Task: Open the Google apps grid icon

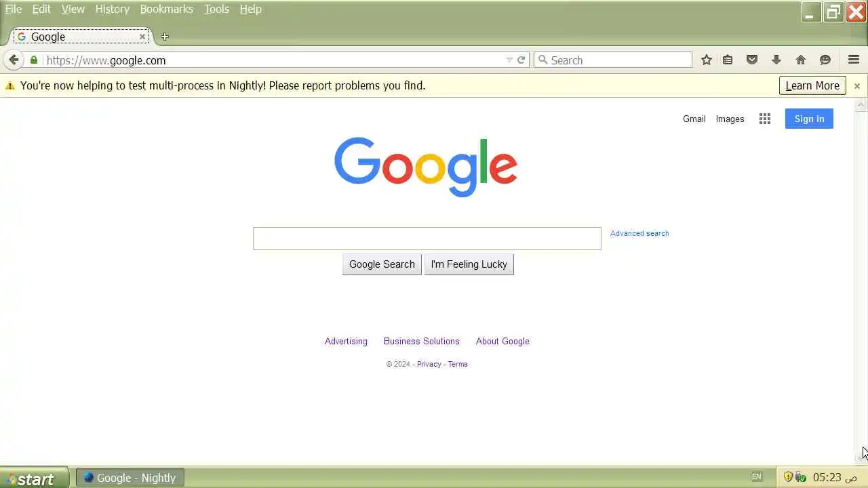Action: (765, 119)
